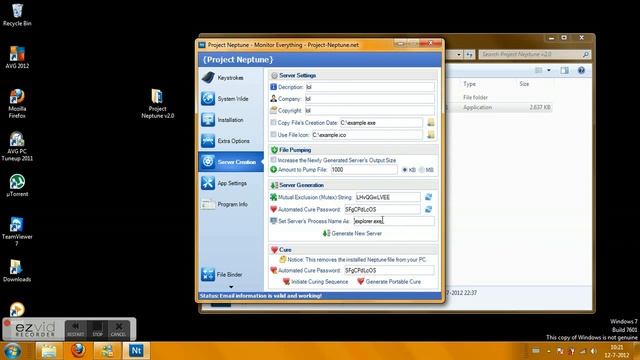Click the C:\example.exe path field
The width and height of the screenshot is (640, 360).
381,123
